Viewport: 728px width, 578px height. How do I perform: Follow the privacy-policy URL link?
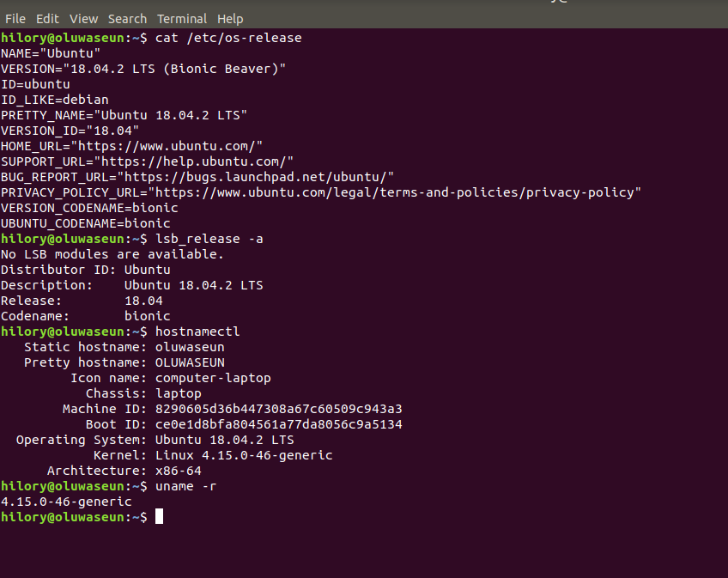(x=395, y=192)
